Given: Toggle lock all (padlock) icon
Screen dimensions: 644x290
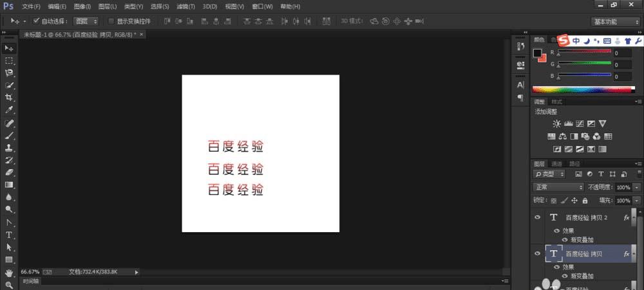Looking at the screenshot, I should [585, 201].
